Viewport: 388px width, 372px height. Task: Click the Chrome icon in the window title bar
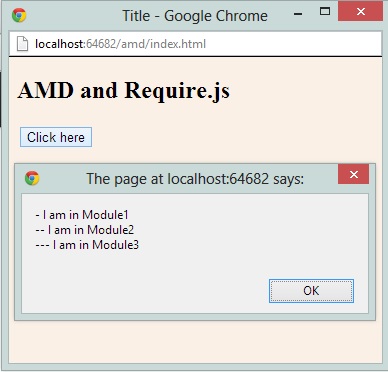click(19, 15)
